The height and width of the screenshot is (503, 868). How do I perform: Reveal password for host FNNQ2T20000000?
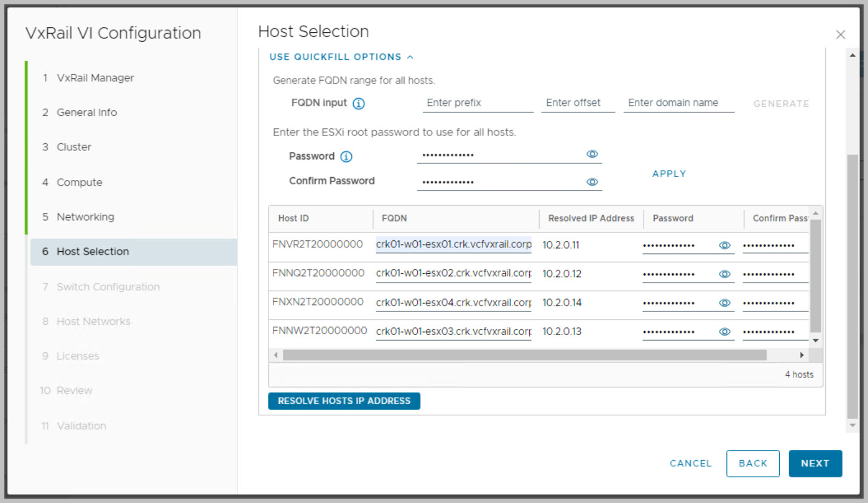pyautogui.click(x=724, y=274)
